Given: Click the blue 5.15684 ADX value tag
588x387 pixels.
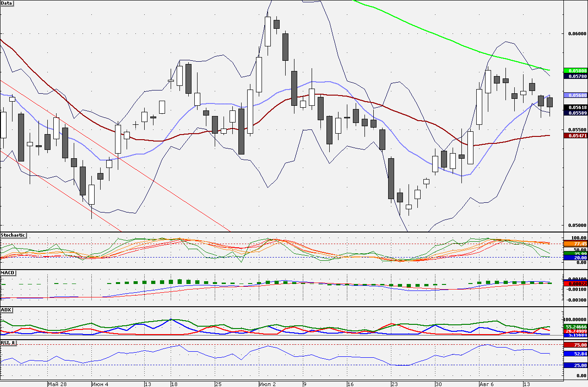Looking at the screenshot, I should click(x=575, y=335).
